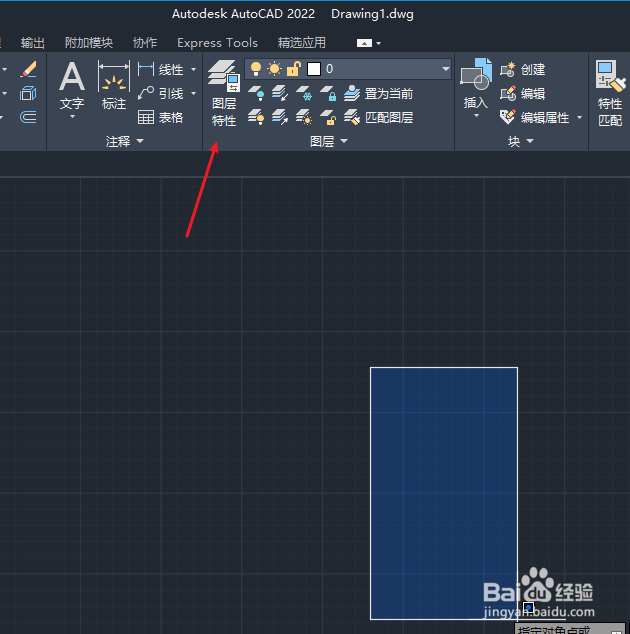The height and width of the screenshot is (634, 630).
Task: Open the ribbon minimize options dropdown arrow
Action: tap(378, 43)
